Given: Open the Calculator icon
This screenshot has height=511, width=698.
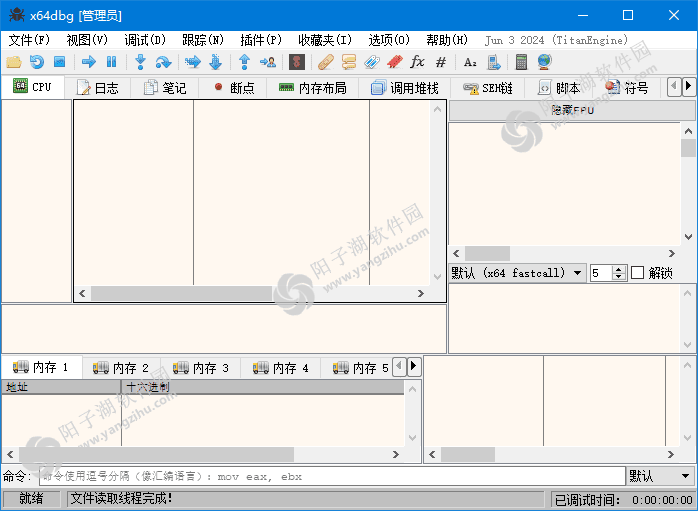Looking at the screenshot, I should click(521, 62).
